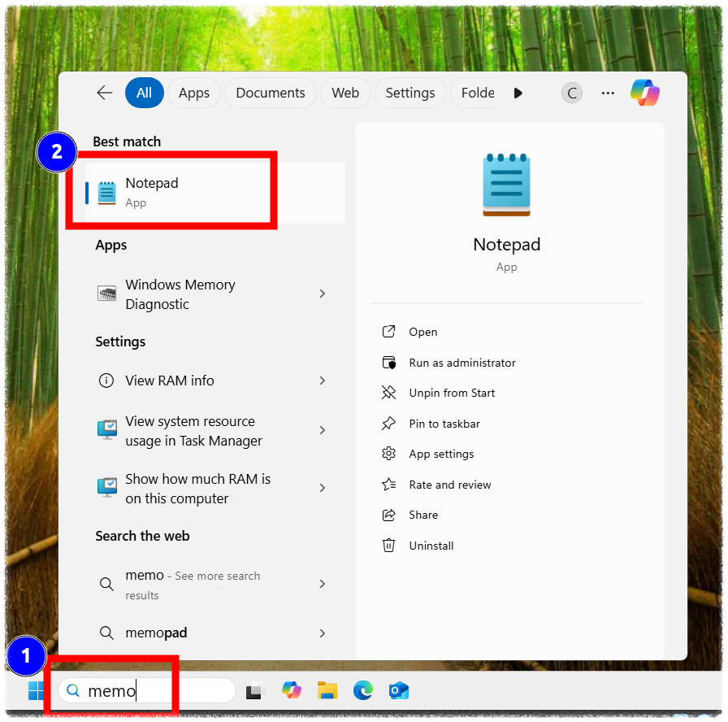Open the Notepad best match result
This screenshot has width=728, height=722.
215,193
